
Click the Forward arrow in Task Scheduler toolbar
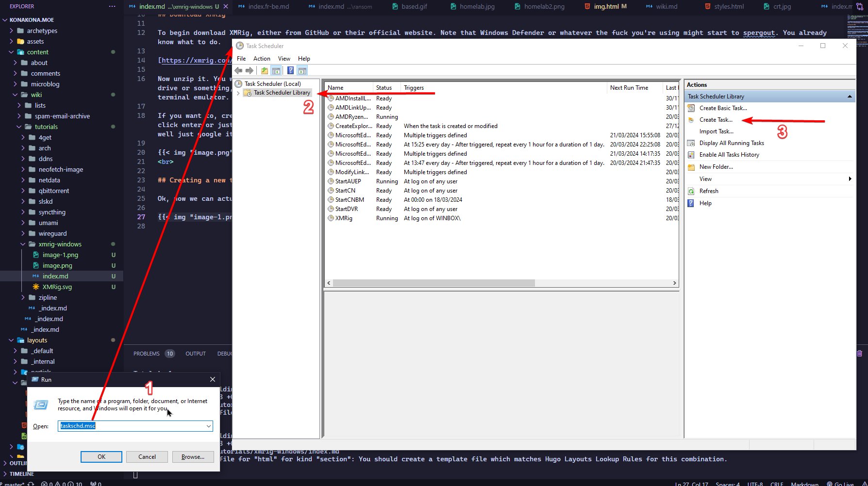point(250,71)
